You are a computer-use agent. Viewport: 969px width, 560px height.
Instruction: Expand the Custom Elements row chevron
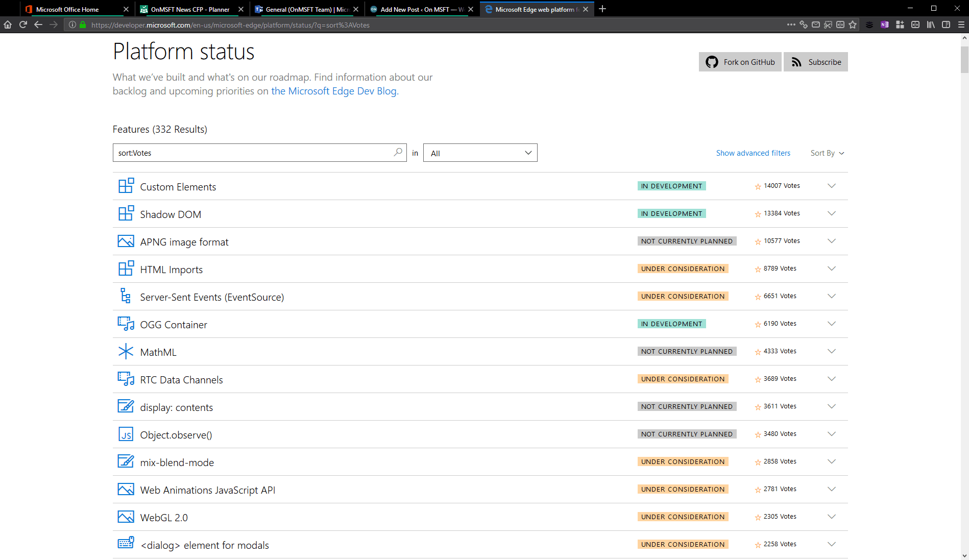tap(832, 186)
